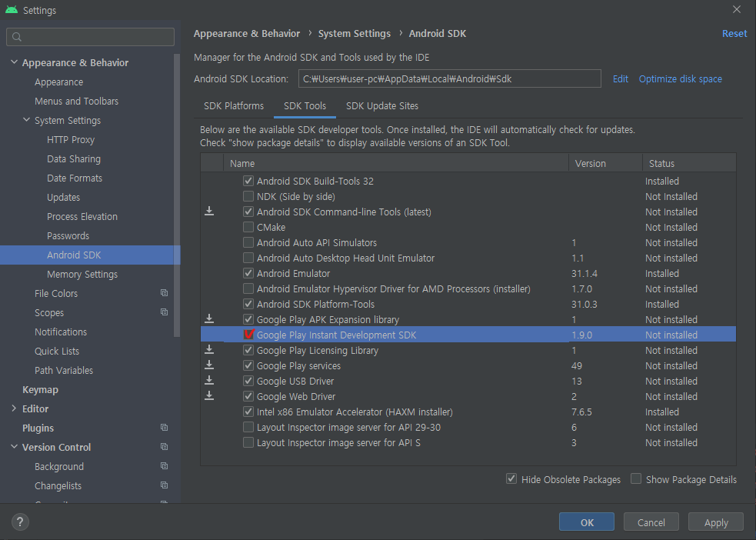Viewport: 756px width, 540px height.
Task: Collapse the Appearance & Behavior tree node
Action: 14,62
